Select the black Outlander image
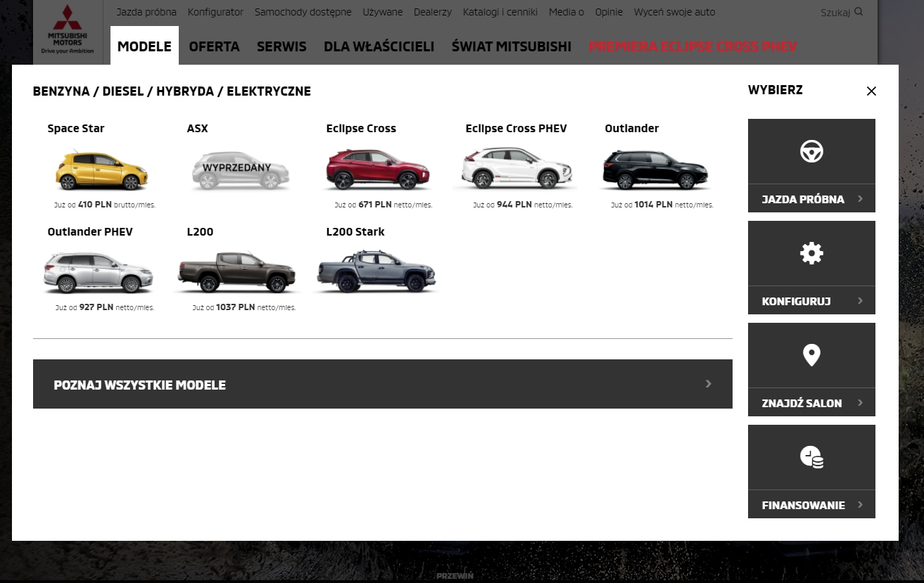The image size is (924, 583). (655, 169)
